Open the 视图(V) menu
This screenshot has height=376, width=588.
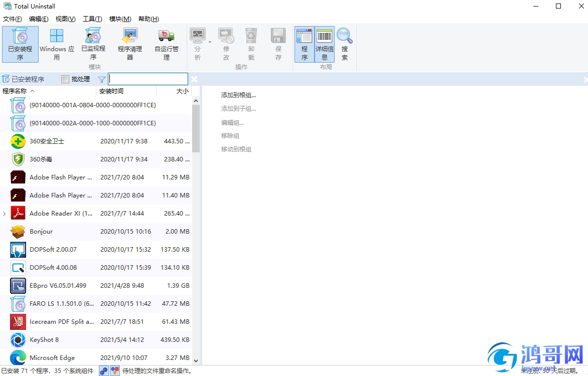[x=65, y=19]
